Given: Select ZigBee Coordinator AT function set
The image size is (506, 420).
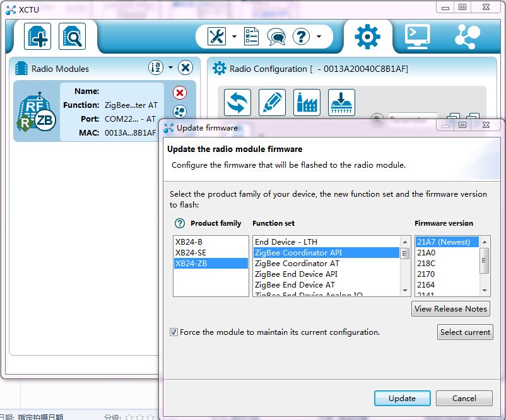Looking at the screenshot, I should pyautogui.click(x=326, y=263).
